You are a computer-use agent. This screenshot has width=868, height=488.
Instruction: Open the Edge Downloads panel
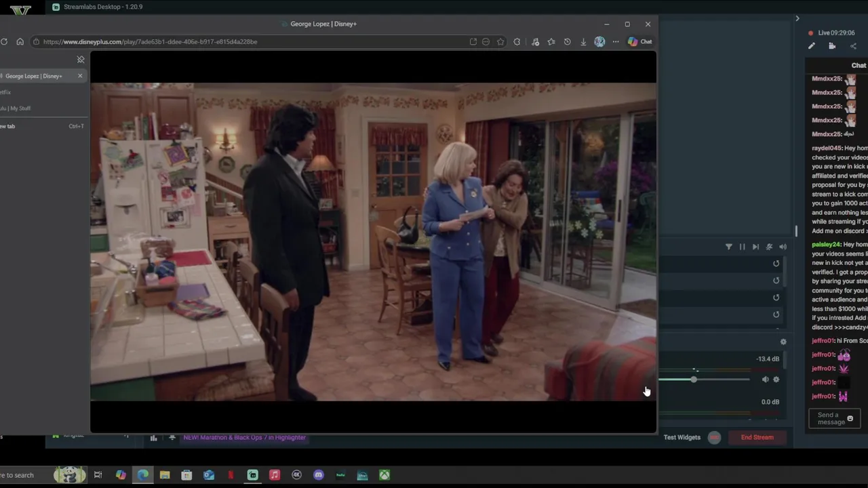click(583, 42)
